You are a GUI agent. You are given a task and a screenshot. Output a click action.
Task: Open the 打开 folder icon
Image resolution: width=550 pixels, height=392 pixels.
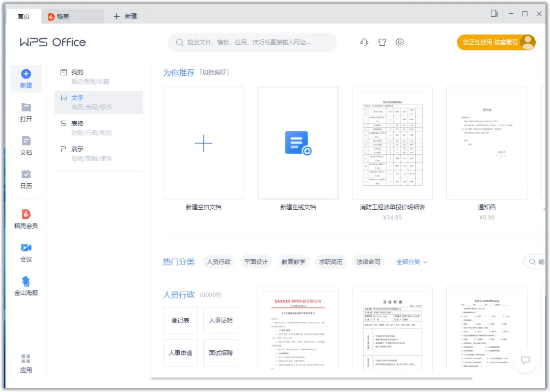[26, 107]
